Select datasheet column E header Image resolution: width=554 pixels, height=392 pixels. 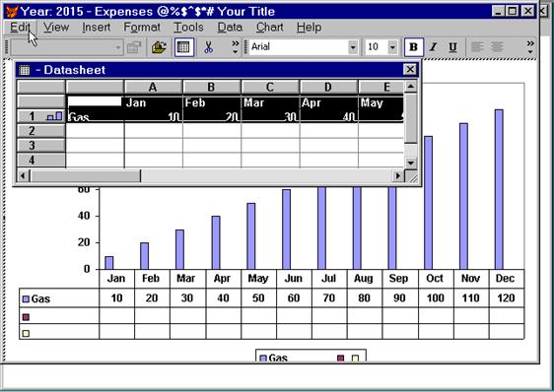[381, 87]
